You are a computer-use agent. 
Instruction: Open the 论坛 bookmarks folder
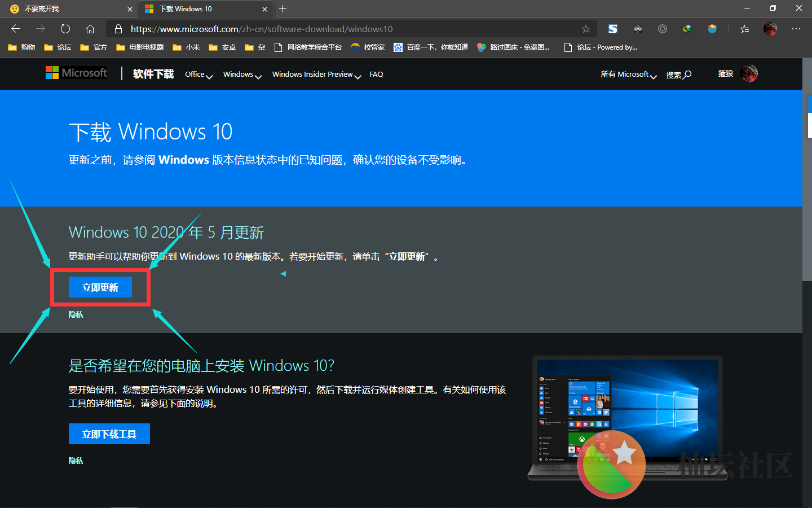[58, 47]
